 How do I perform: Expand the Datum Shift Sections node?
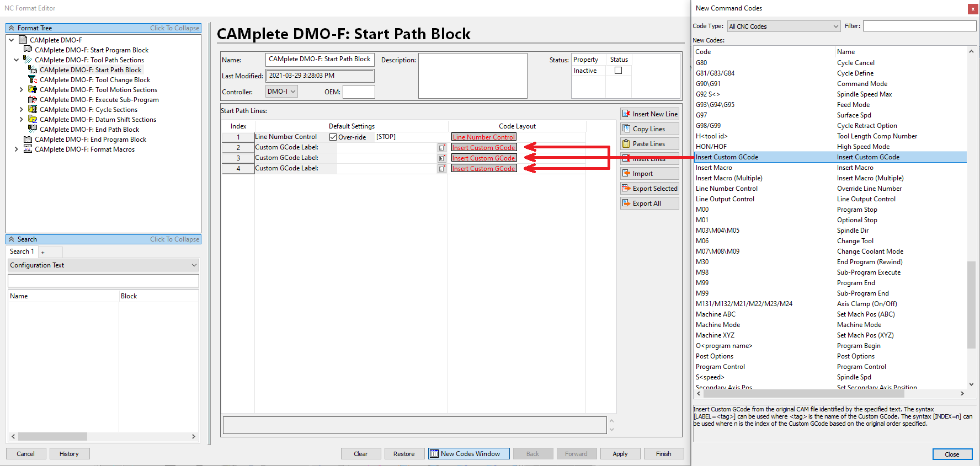(22, 119)
